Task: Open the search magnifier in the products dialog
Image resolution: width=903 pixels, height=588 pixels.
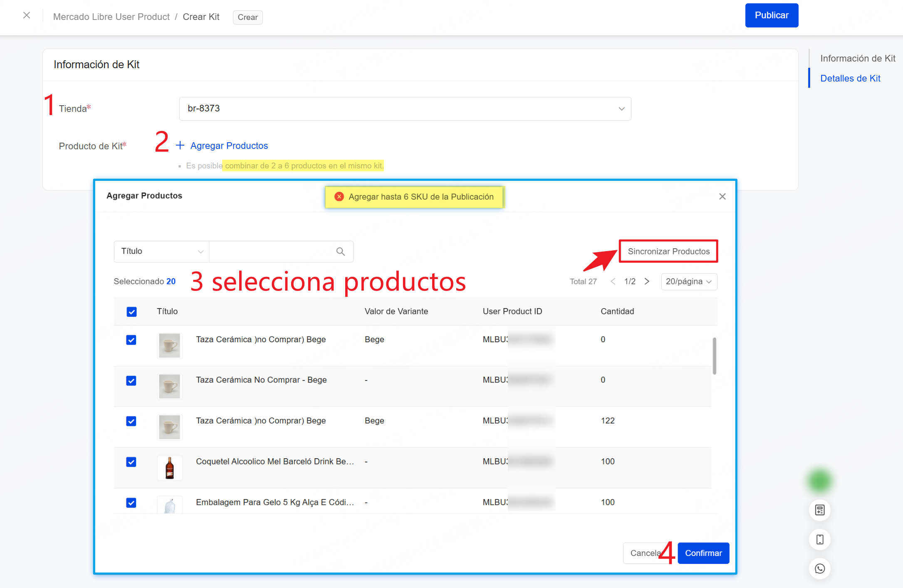Action: [x=340, y=252]
